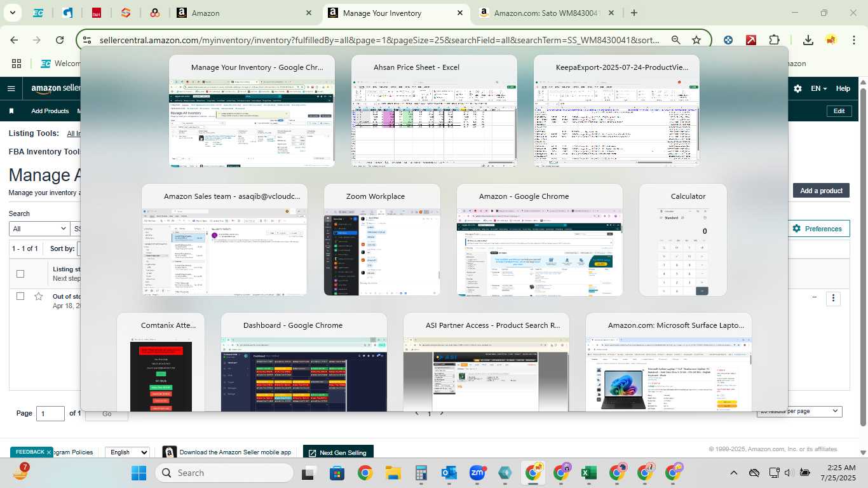The width and height of the screenshot is (868, 488).
Task: Switch to the Microsoft Surface Laptop window
Action: [x=668, y=362]
